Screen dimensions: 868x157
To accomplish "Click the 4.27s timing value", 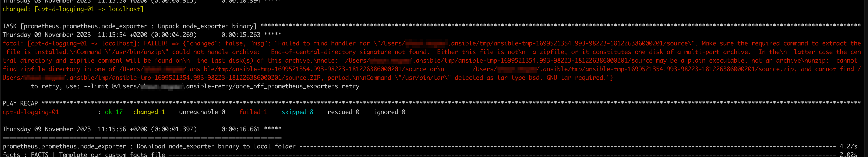I will click(x=849, y=146).
